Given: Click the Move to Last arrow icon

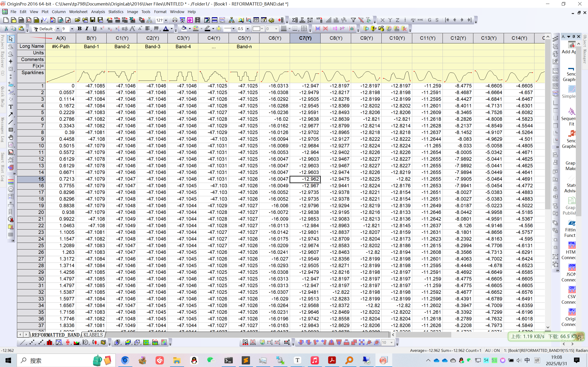Looking at the screenshot, I should click(x=470, y=20).
